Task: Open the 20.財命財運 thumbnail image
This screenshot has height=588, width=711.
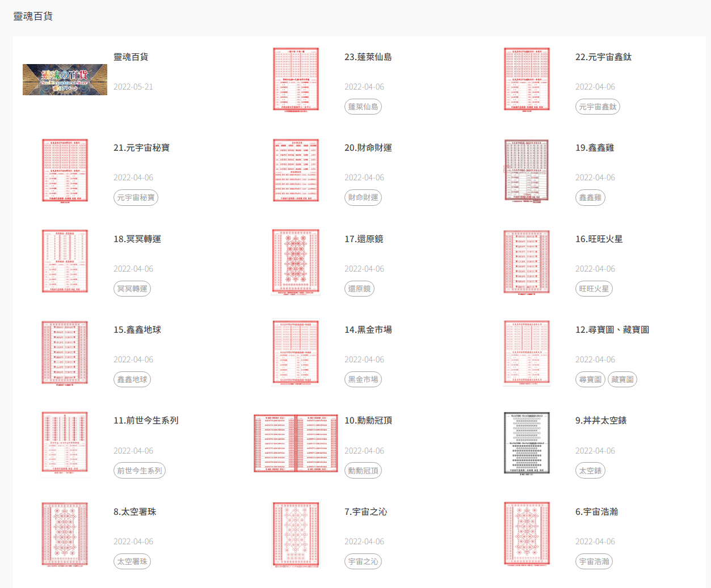Action: (296, 170)
